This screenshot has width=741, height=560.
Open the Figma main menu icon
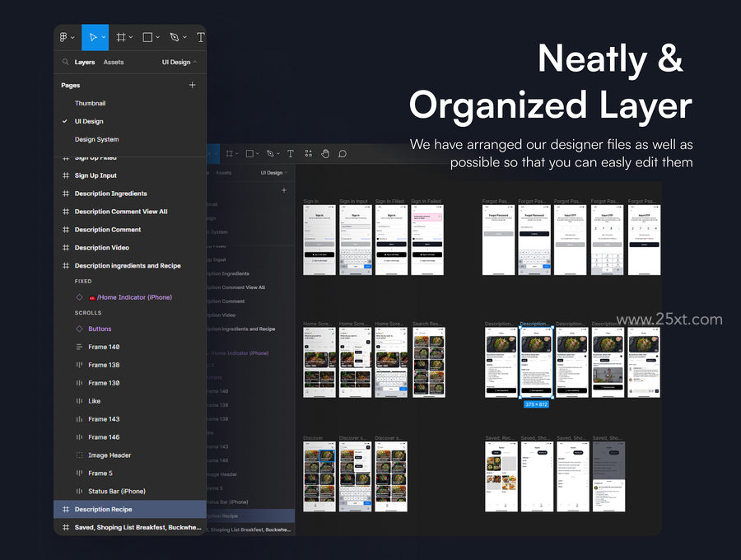63,37
